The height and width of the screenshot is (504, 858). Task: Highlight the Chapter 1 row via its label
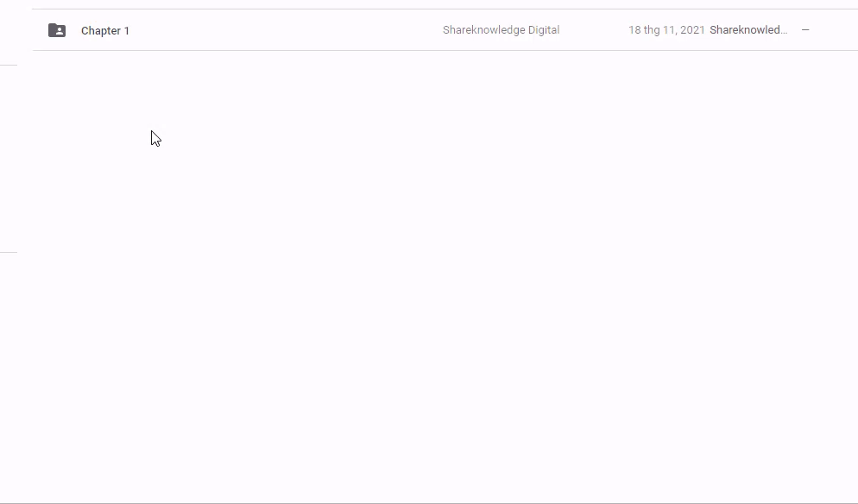[x=105, y=31]
